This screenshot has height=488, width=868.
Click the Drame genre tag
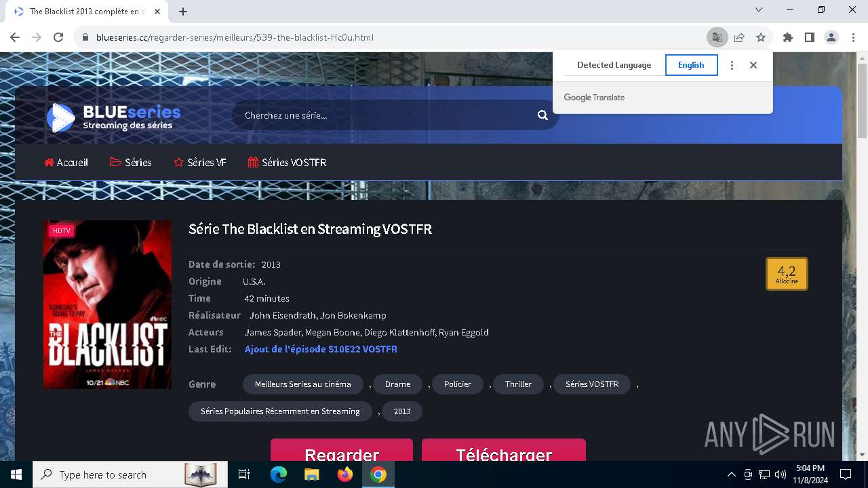click(x=397, y=384)
